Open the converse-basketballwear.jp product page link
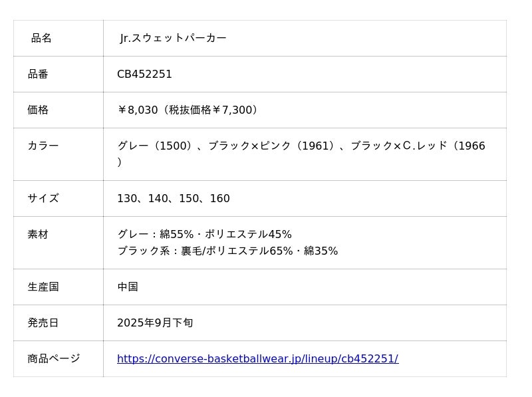Viewport: 532px width, 397px height. pos(257,359)
